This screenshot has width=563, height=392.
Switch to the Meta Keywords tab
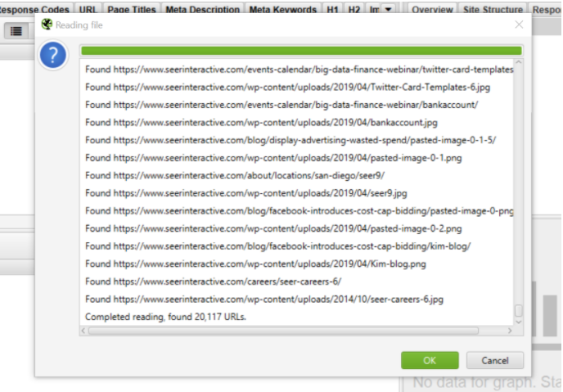284,10
